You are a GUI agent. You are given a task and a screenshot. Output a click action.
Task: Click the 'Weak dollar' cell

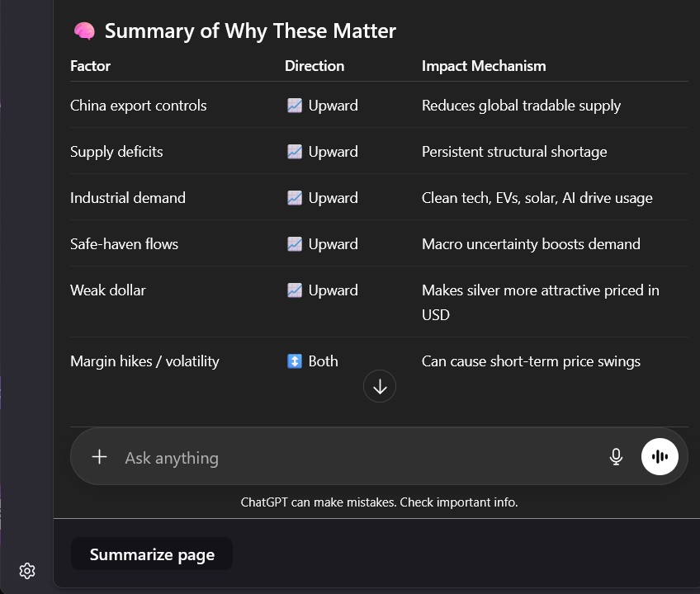coord(108,290)
